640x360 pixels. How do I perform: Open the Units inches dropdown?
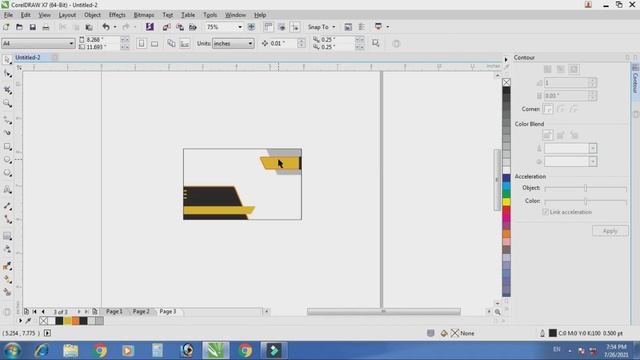(x=250, y=43)
